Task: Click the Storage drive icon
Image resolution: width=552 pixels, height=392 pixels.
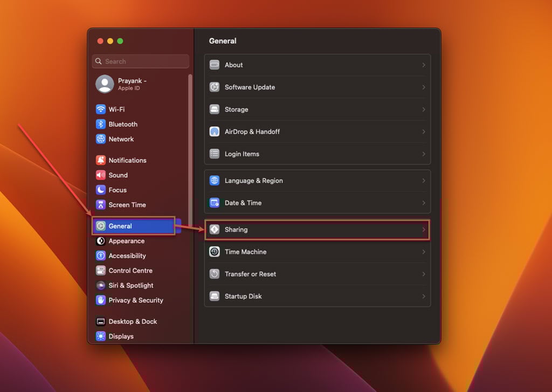Action: click(215, 109)
